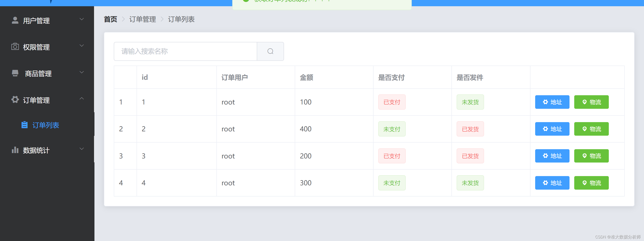Image resolution: width=644 pixels, height=241 pixels.
Task: Expand the 商品管理 menu chevron
Action: [x=82, y=72]
